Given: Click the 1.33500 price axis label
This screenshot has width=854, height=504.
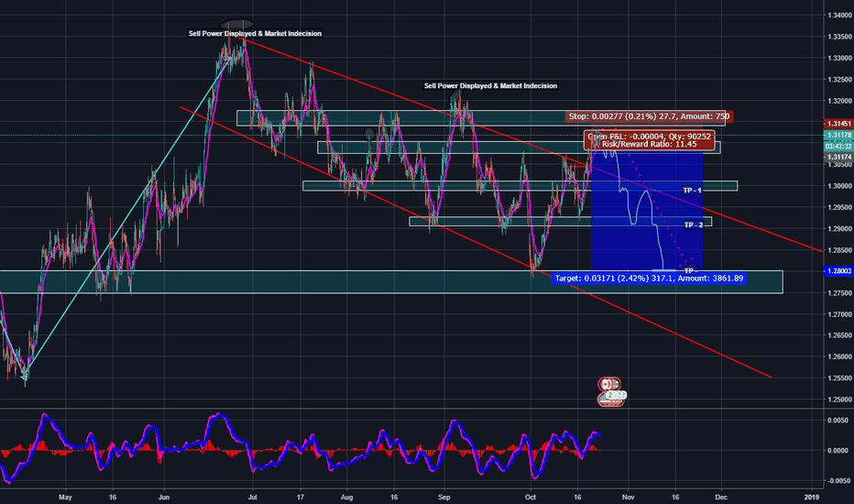Looking at the screenshot, I should [839, 37].
